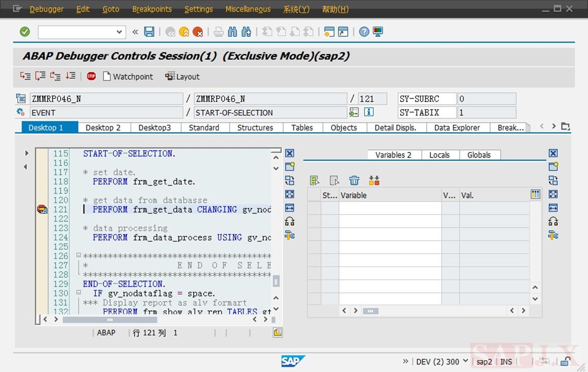Click the Return step debugger icon

point(56,76)
